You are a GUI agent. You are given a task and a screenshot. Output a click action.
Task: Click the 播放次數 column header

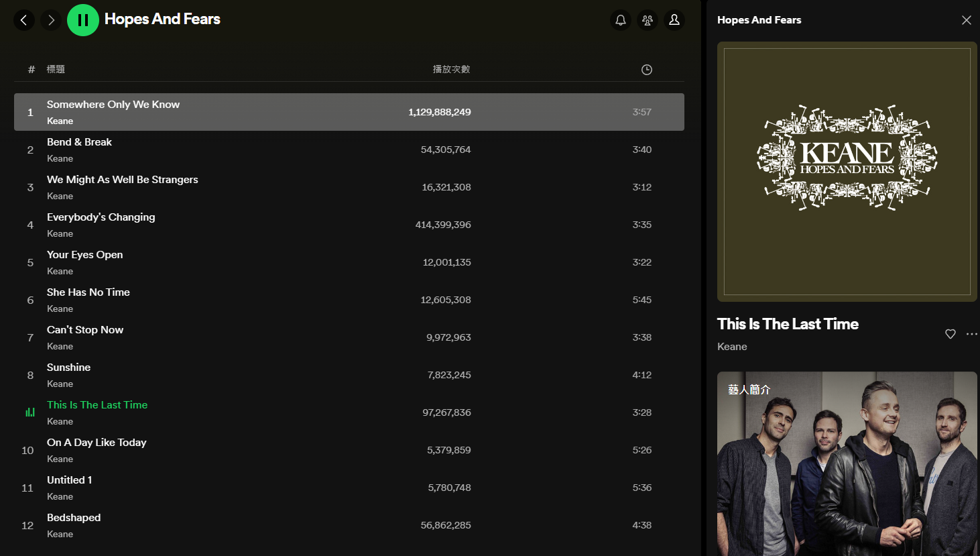[451, 69]
